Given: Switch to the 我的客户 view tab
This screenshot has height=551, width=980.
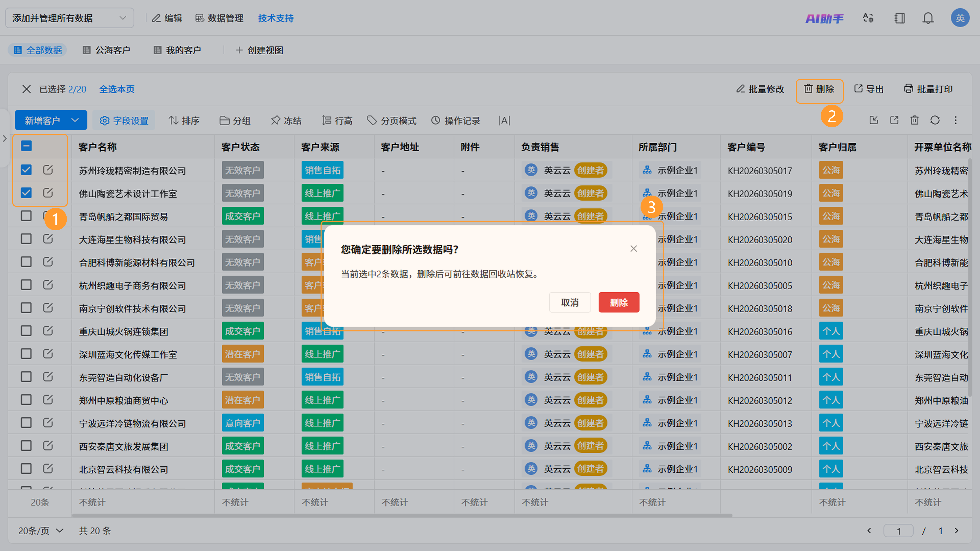Looking at the screenshot, I should 177,50.
